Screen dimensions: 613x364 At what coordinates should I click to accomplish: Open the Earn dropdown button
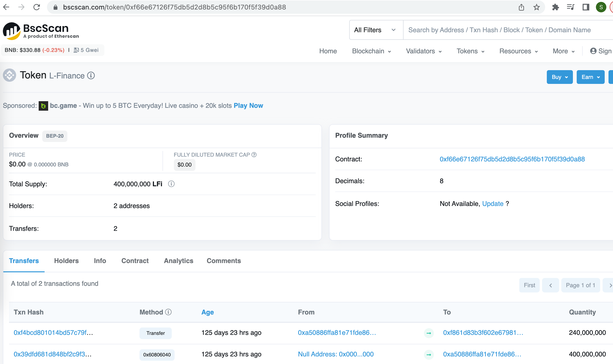coord(590,77)
